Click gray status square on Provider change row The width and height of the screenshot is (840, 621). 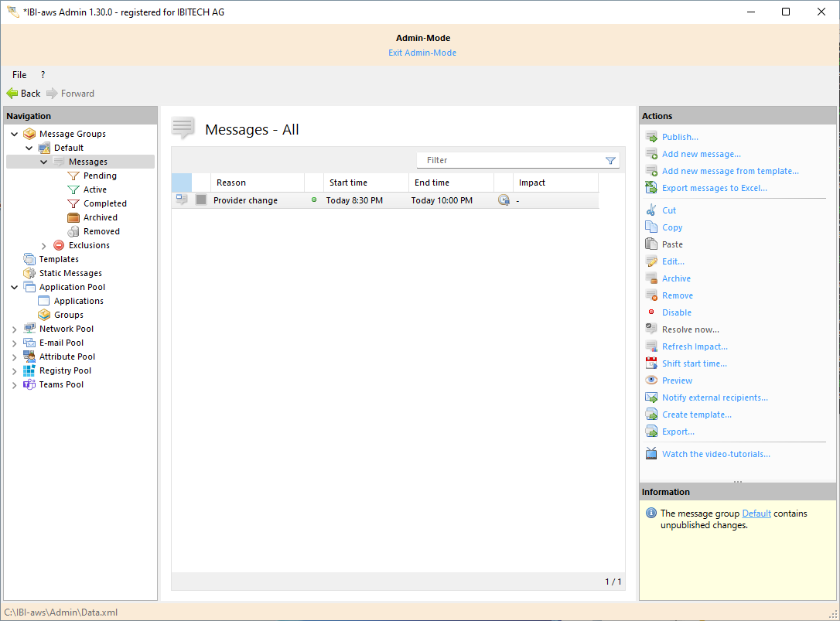pyautogui.click(x=201, y=200)
